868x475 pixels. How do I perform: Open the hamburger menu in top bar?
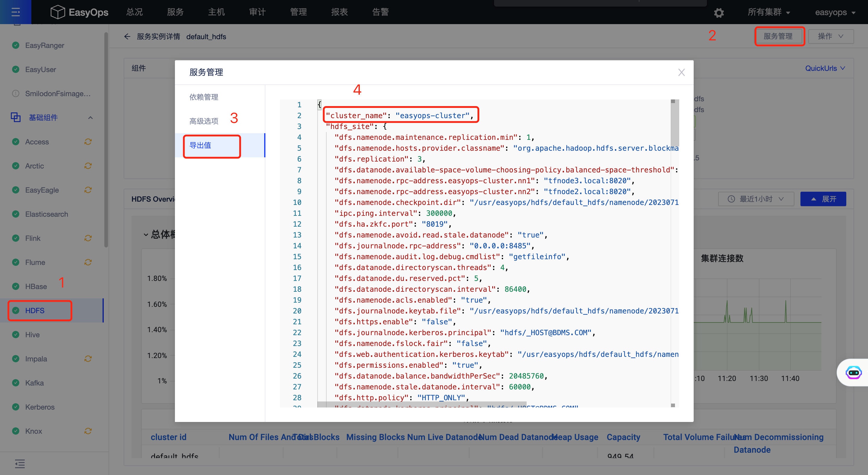tap(15, 12)
